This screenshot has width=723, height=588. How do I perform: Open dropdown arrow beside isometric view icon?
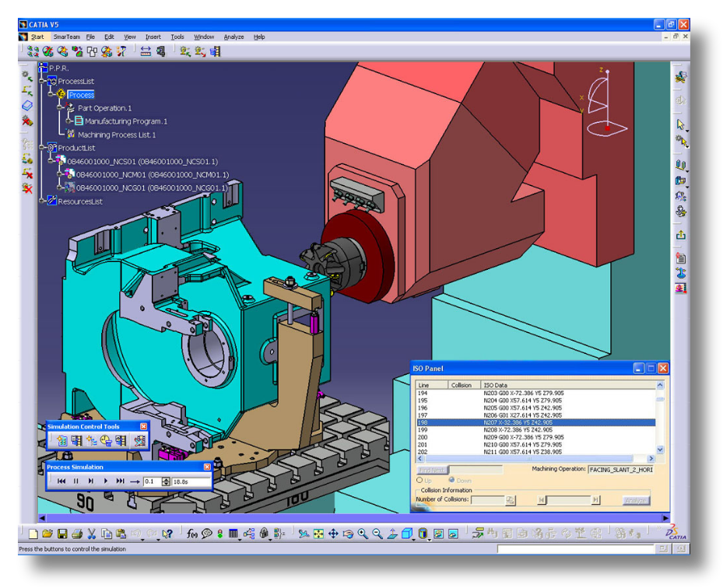coord(413,538)
